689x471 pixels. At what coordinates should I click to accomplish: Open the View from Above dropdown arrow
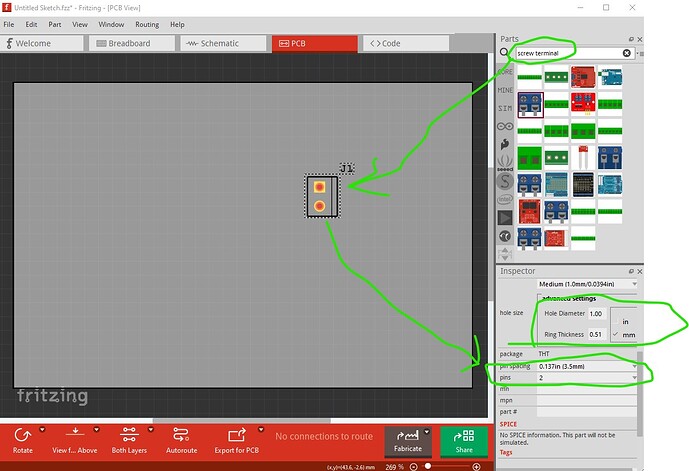pyautogui.click(x=96, y=429)
